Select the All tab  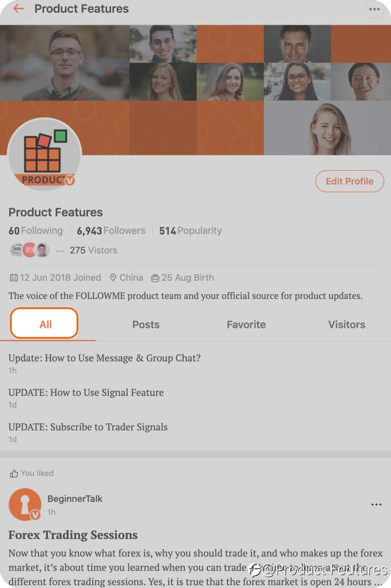[45, 323]
